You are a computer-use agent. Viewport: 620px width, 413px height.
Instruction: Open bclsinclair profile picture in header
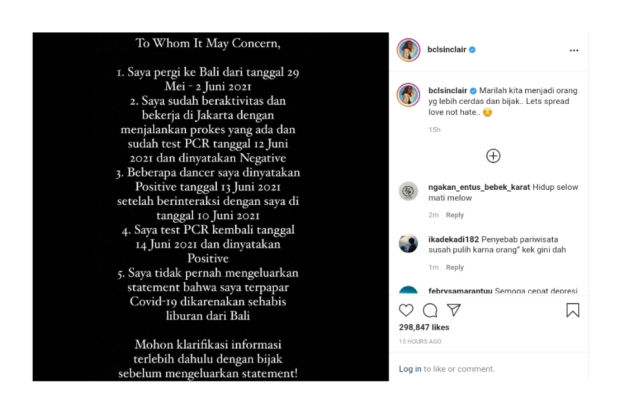click(408, 50)
